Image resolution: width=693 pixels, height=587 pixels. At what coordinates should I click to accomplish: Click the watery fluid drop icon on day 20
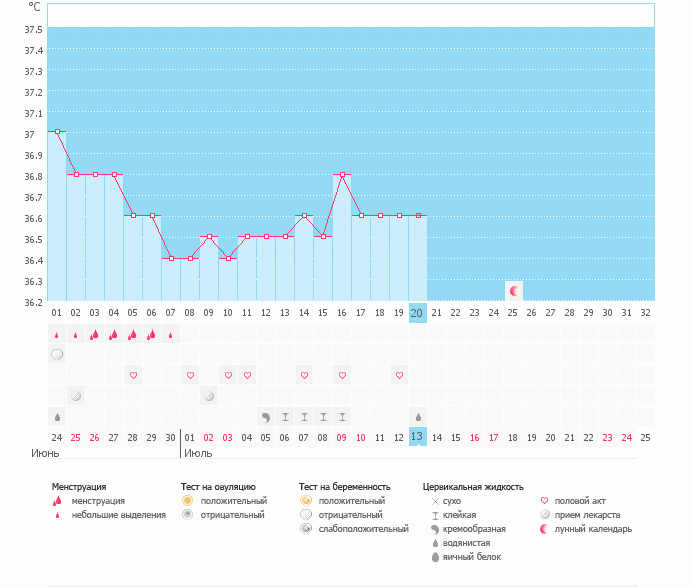tap(418, 417)
